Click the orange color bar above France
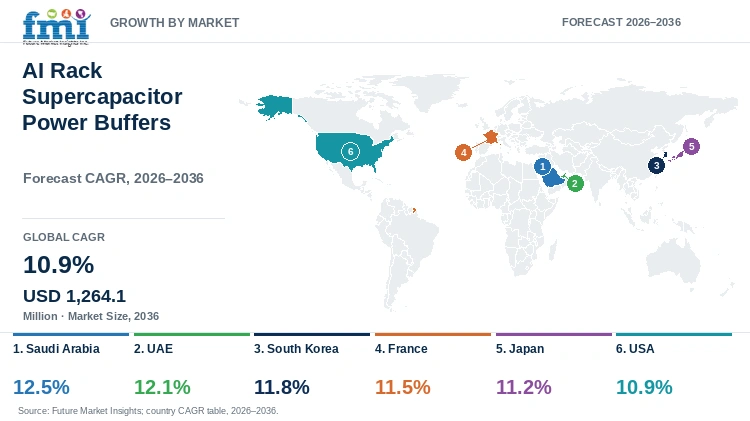Viewport: 750px width, 421px height. click(433, 334)
